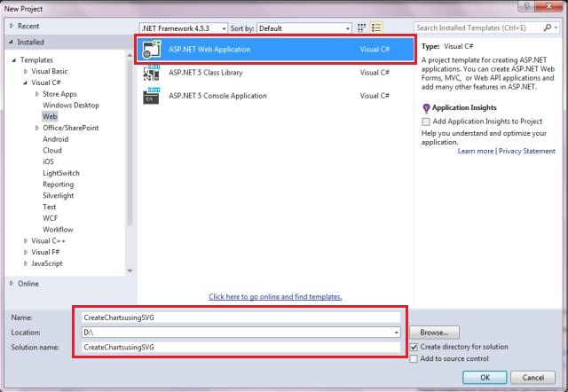Select the iOS template category
The height and width of the screenshot is (392, 568).
point(48,161)
